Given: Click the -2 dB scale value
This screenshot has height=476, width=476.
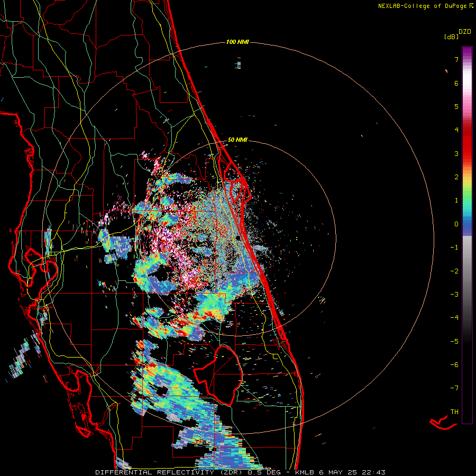Looking at the screenshot, I should [454, 271].
